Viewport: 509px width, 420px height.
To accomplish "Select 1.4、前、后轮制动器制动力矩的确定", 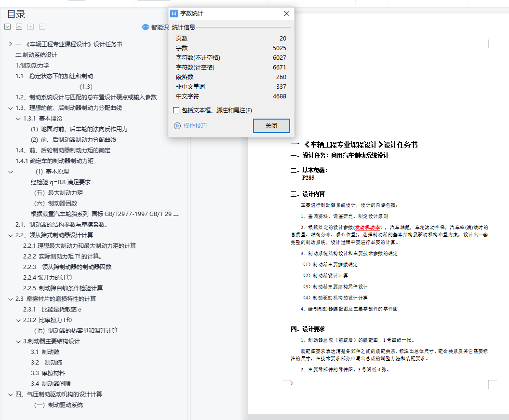I will point(63,150).
